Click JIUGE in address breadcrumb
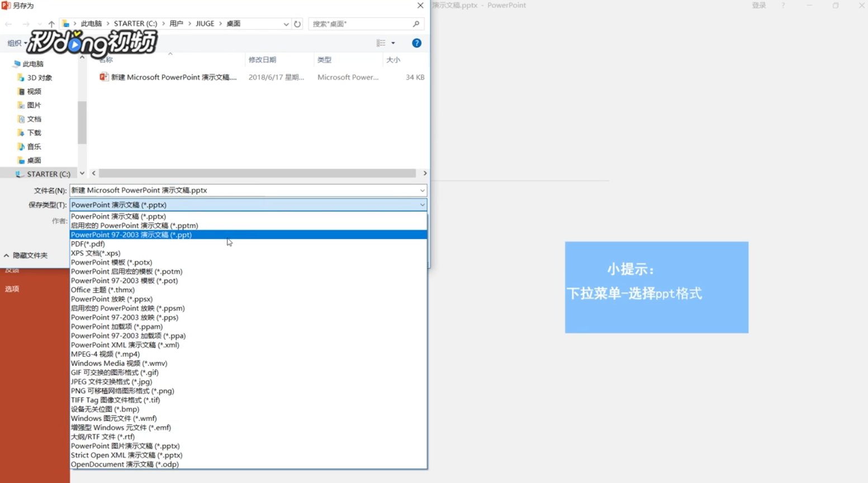This screenshot has height=483, width=868. (205, 24)
